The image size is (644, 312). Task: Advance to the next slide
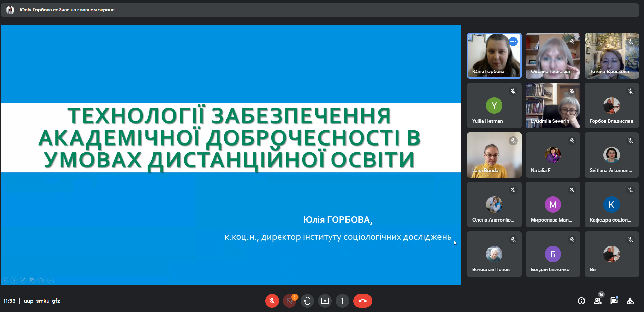14,280
